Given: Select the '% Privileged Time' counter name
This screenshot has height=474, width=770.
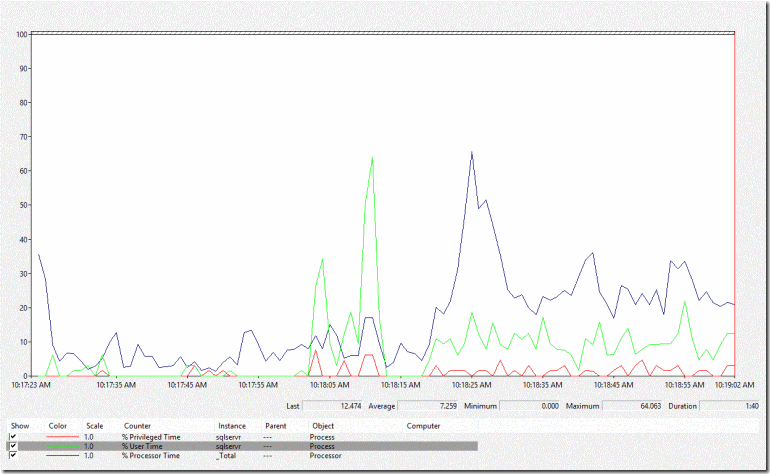Looking at the screenshot, I should pos(151,437).
